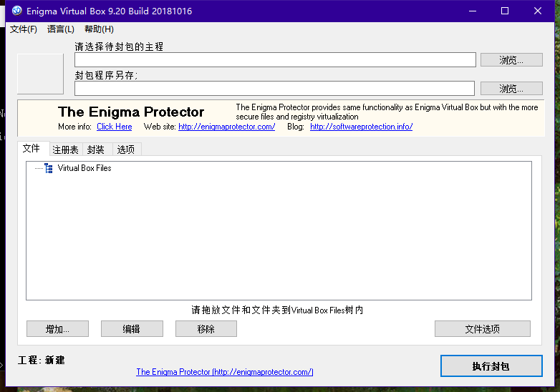Screen dimensions: 560x392
Task: Click the 增加... button
Action: click(57, 329)
